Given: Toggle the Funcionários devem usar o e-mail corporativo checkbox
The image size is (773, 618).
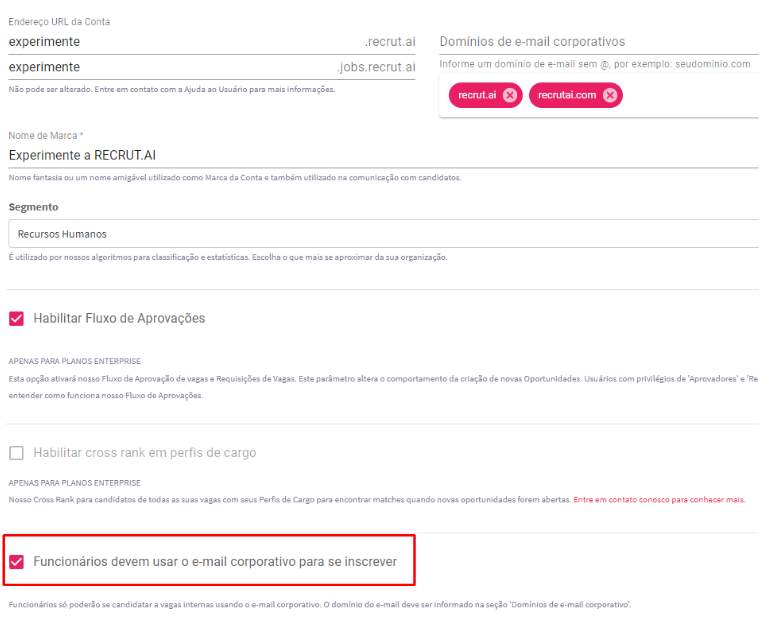Looking at the screenshot, I should (x=16, y=561).
